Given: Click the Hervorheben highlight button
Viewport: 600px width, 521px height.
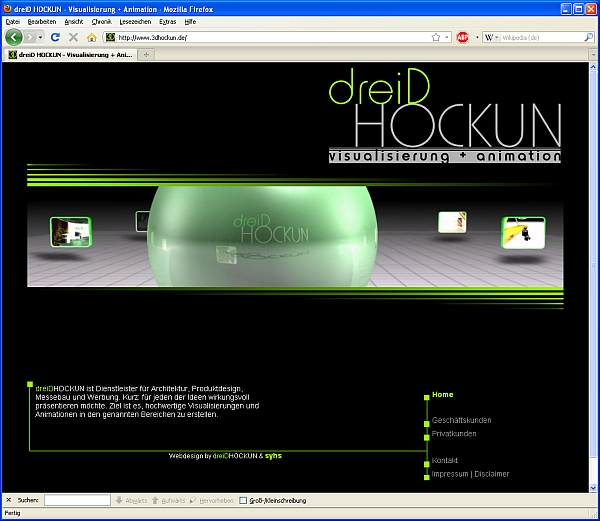Looking at the screenshot, I should pyautogui.click(x=212, y=500).
